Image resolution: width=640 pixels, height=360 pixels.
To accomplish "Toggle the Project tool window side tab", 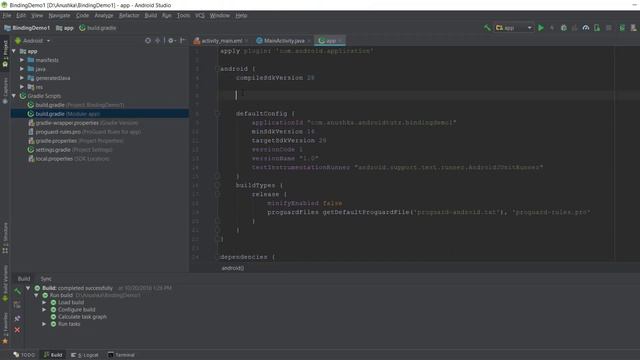I will [5, 54].
